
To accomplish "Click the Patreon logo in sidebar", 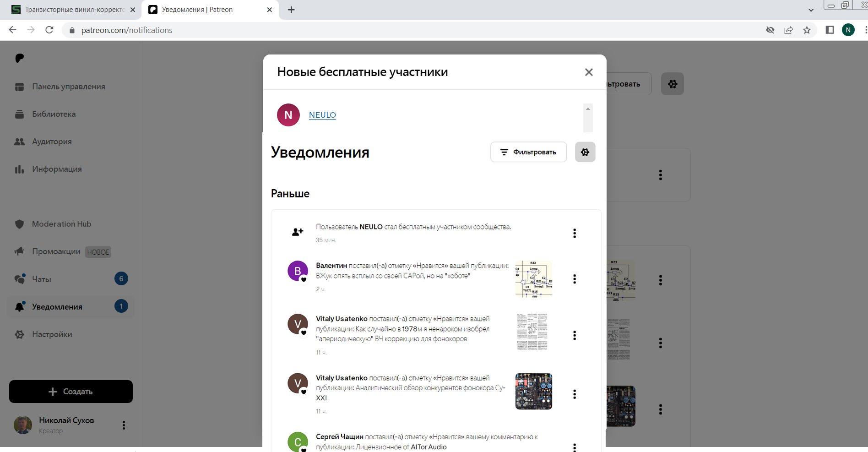I will coord(20,58).
